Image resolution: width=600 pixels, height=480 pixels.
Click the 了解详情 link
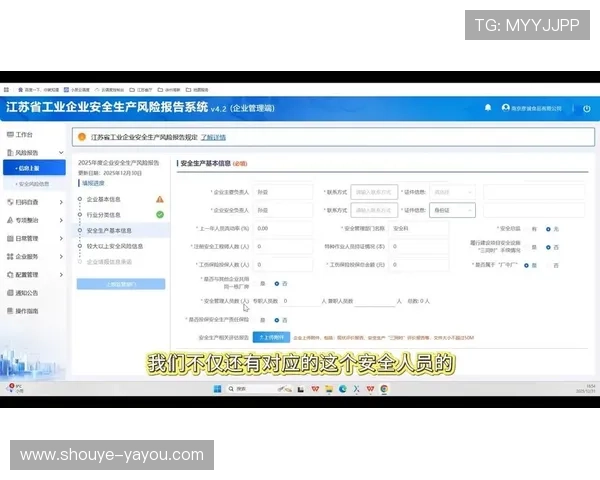click(214, 137)
